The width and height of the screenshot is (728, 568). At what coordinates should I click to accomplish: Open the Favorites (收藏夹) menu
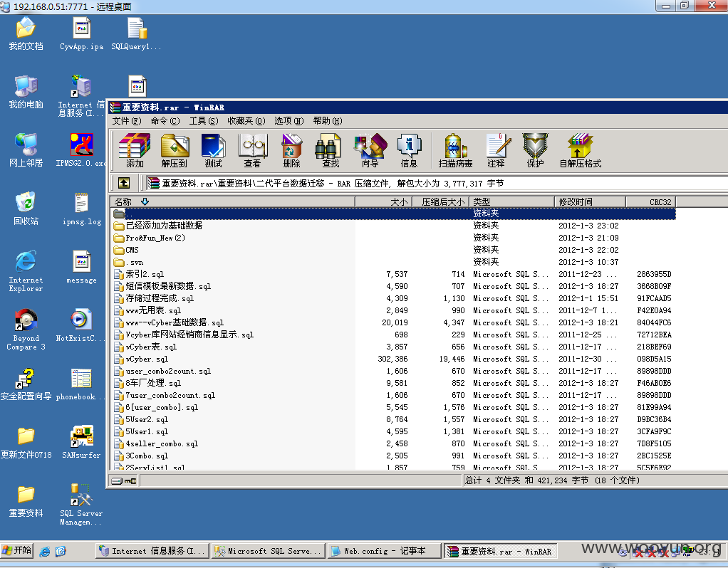point(246,121)
